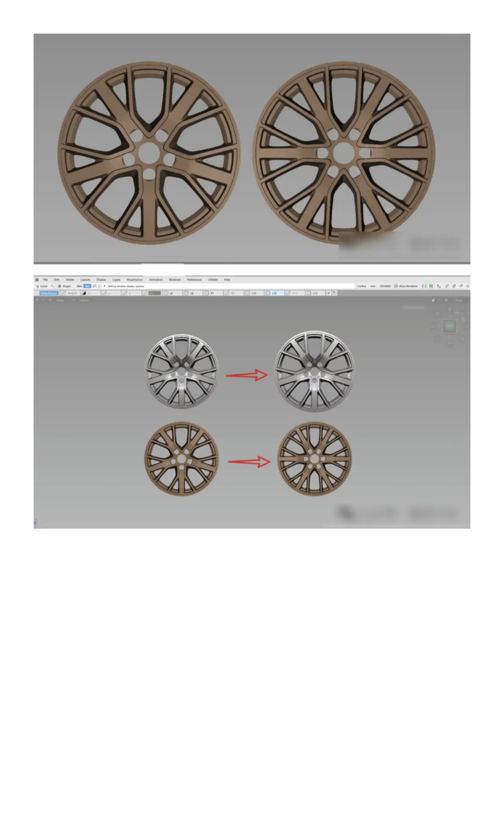The width and height of the screenshot is (504, 840).
Task: Toggle visibility of the L11 layer
Action: coord(288,293)
